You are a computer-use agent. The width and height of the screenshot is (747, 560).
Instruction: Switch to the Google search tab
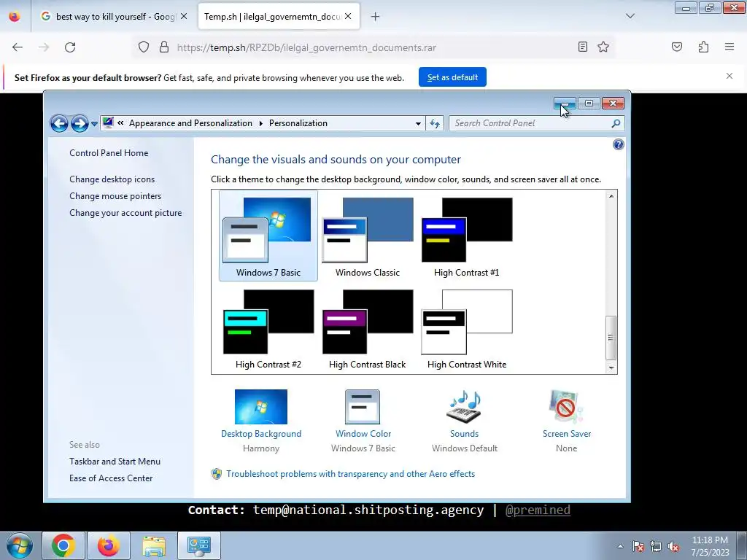click(x=115, y=16)
